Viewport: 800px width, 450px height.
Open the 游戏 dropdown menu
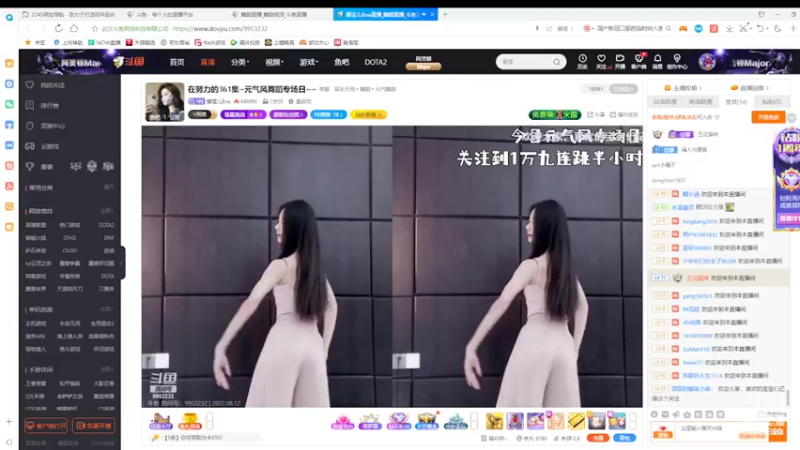(309, 62)
